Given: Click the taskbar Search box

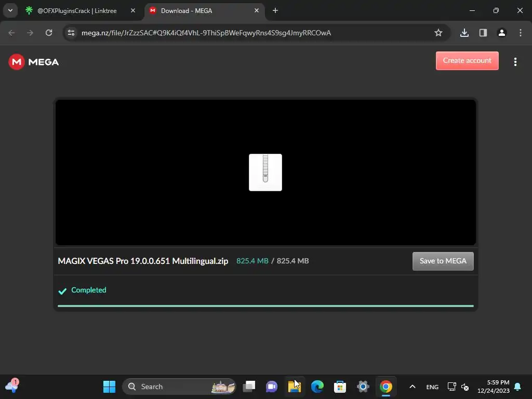Looking at the screenshot, I should point(179,387).
